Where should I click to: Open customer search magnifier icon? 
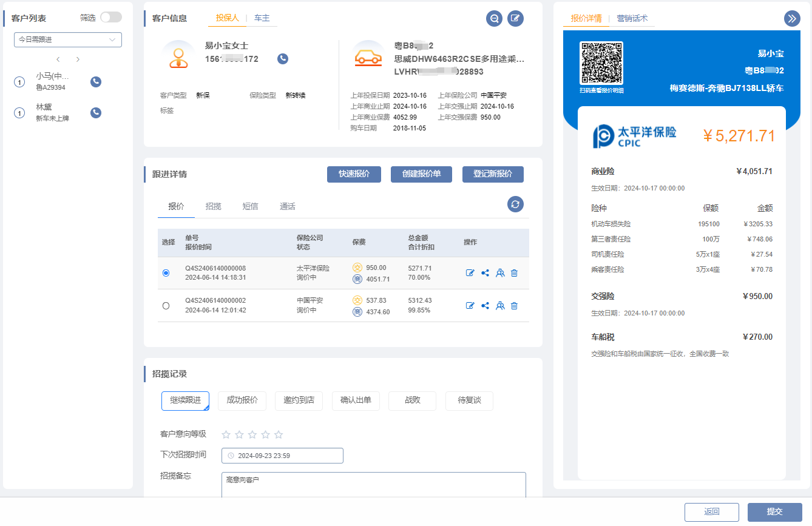pos(494,18)
